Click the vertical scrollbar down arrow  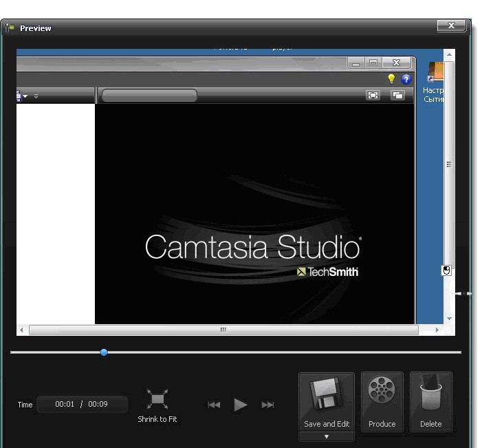[x=449, y=319]
